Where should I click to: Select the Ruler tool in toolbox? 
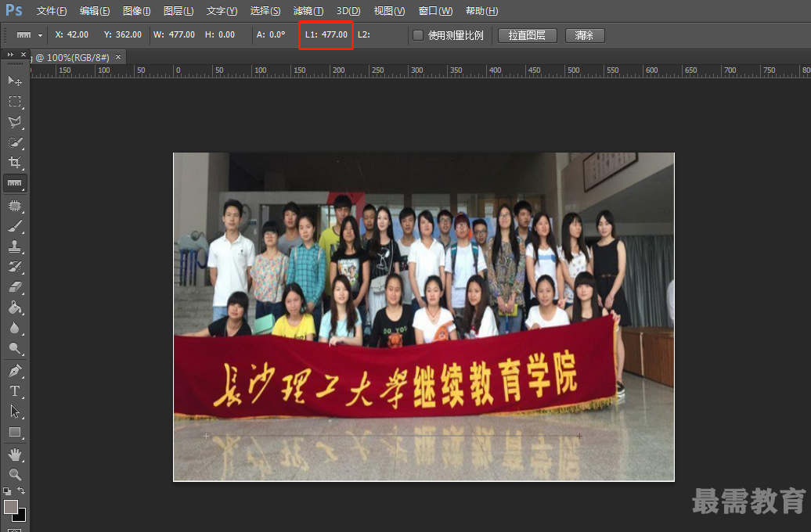click(x=15, y=183)
